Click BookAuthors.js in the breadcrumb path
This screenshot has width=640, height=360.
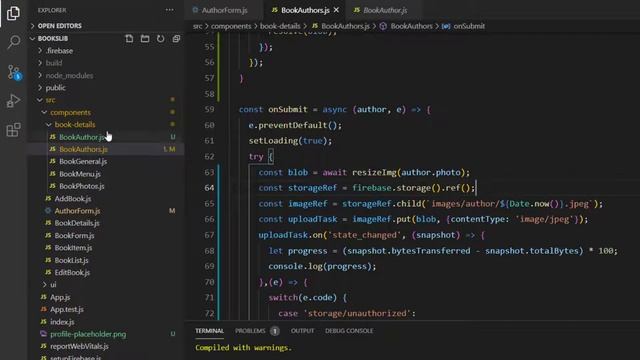pos(345,26)
